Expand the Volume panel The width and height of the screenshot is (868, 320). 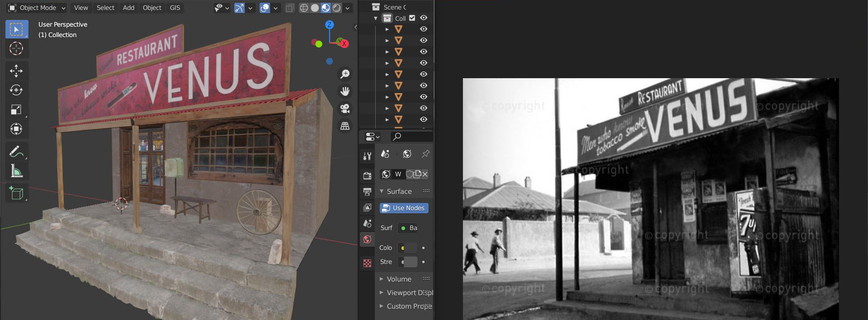[x=399, y=279]
